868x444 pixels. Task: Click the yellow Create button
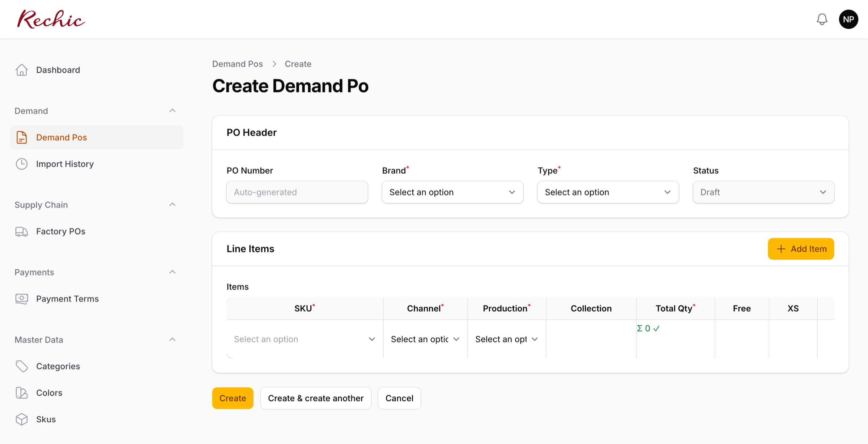[233, 398]
